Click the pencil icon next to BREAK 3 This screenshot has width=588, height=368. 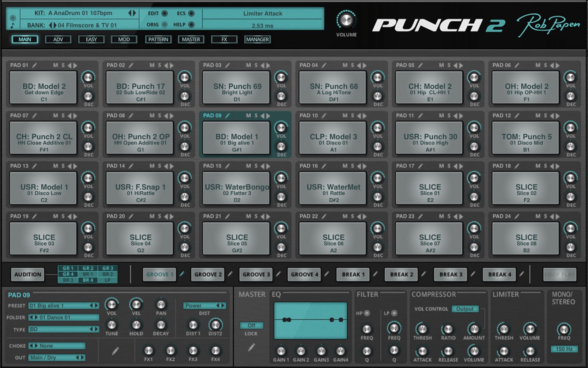pyautogui.click(x=473, y=274)
